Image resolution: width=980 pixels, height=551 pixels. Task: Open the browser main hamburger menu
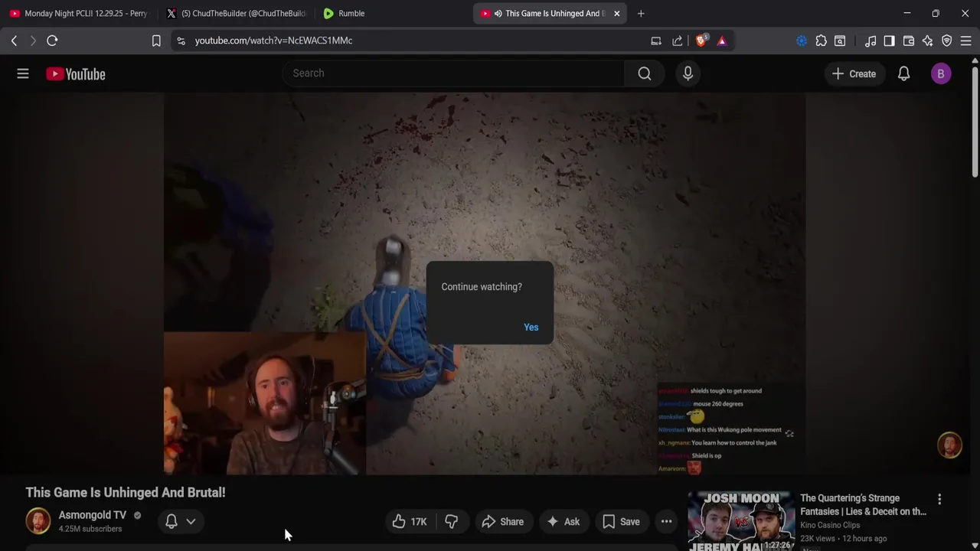[x=965, y=41]
